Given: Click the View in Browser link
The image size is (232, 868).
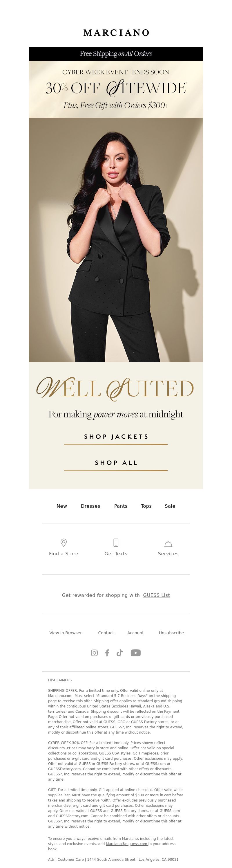Looking at the screenshot, I should click(66, 633).
